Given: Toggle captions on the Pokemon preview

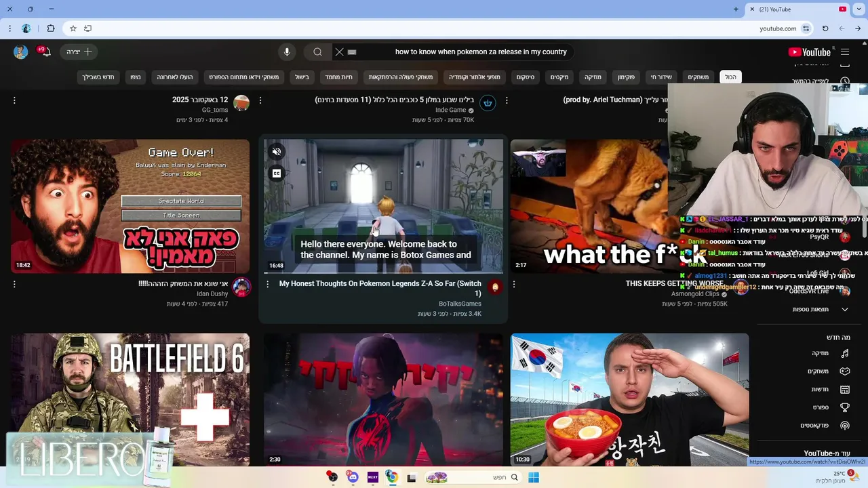Looking at the screenshot, I should (276, 174).
